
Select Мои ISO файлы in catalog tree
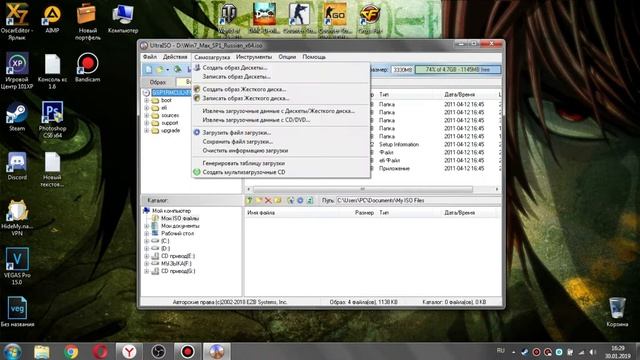pos(180,218)
